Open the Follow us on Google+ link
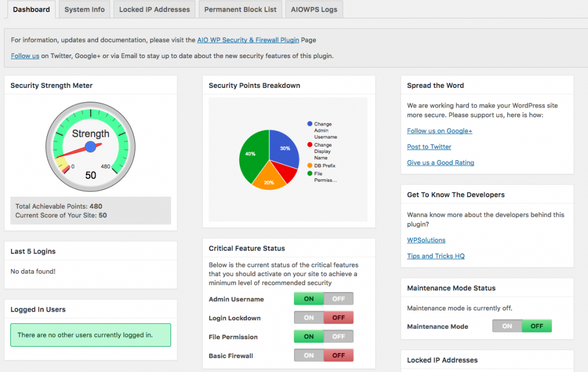The width and height of the screenshot is (588, 372). 439,131
